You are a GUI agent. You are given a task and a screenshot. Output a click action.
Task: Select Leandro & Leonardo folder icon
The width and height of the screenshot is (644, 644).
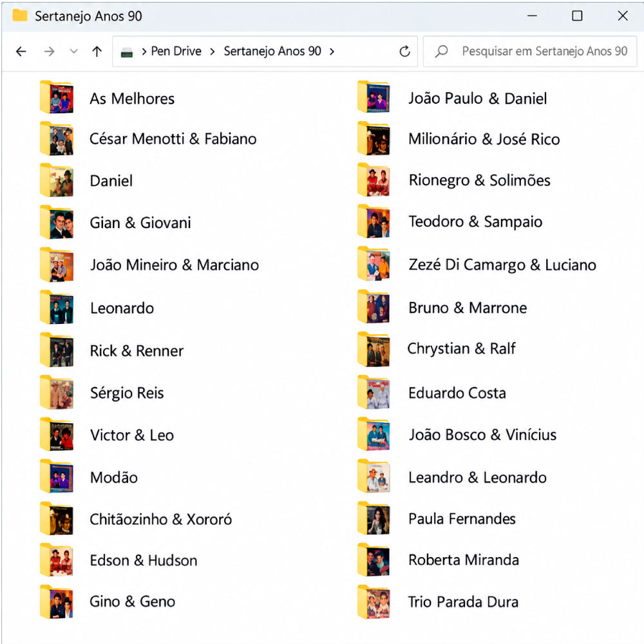coord(374,477)
